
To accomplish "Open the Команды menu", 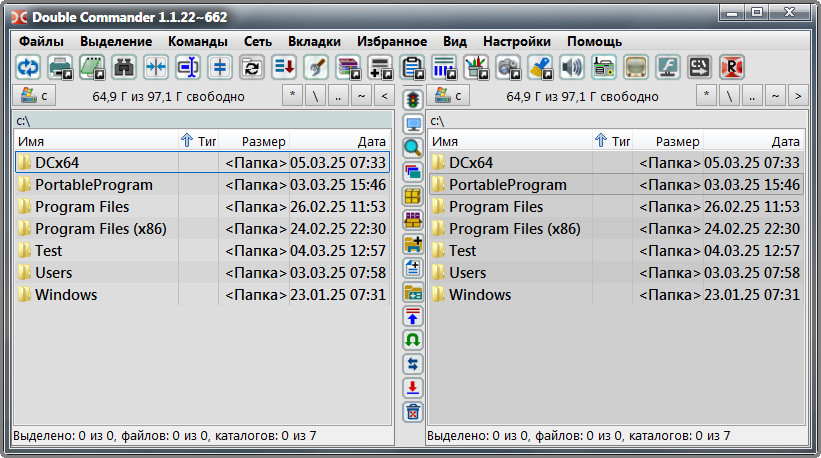I will pos(197,41).
